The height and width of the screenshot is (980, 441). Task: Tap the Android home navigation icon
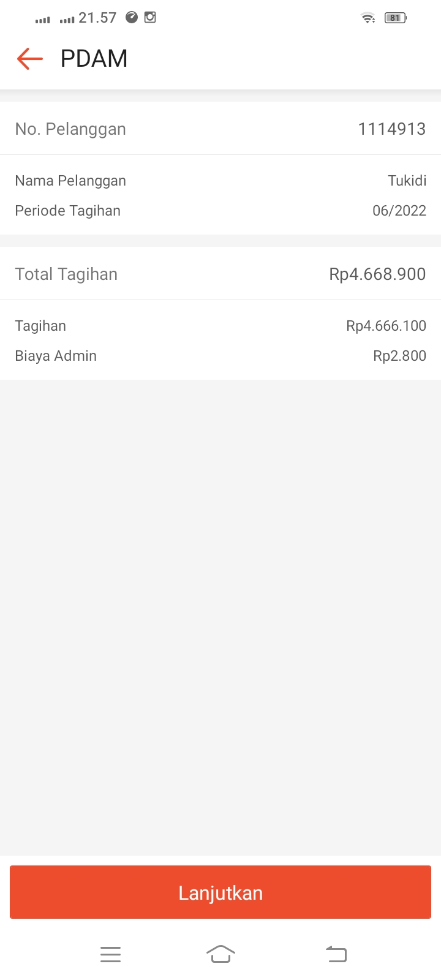(x=221, y=954)
